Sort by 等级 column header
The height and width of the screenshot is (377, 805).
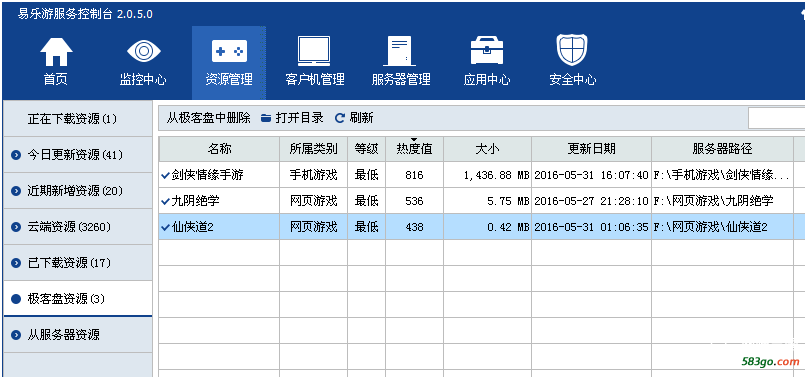coord(367,149)
